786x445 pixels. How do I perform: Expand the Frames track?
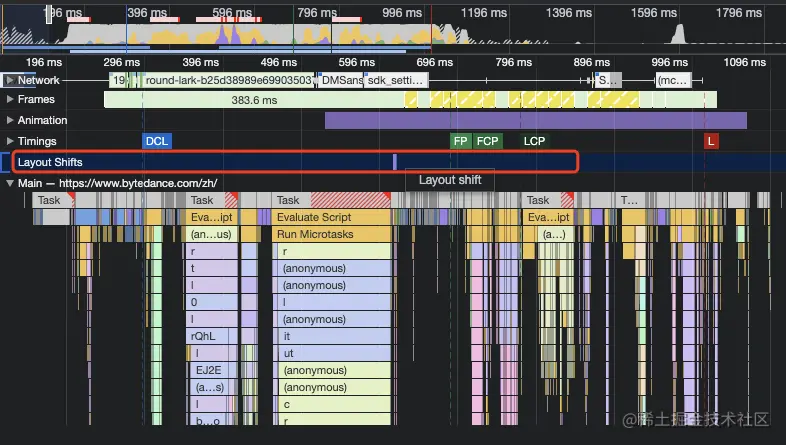click(x=10, y=99)
